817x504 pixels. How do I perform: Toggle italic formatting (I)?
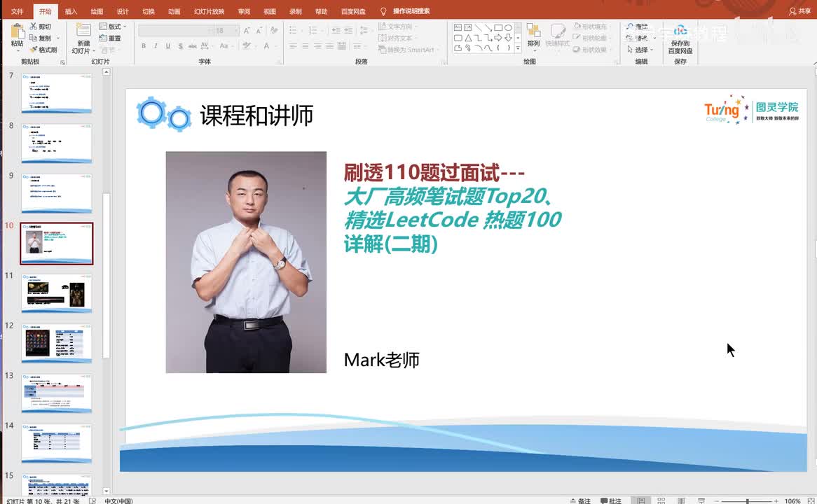click(156, 45)
